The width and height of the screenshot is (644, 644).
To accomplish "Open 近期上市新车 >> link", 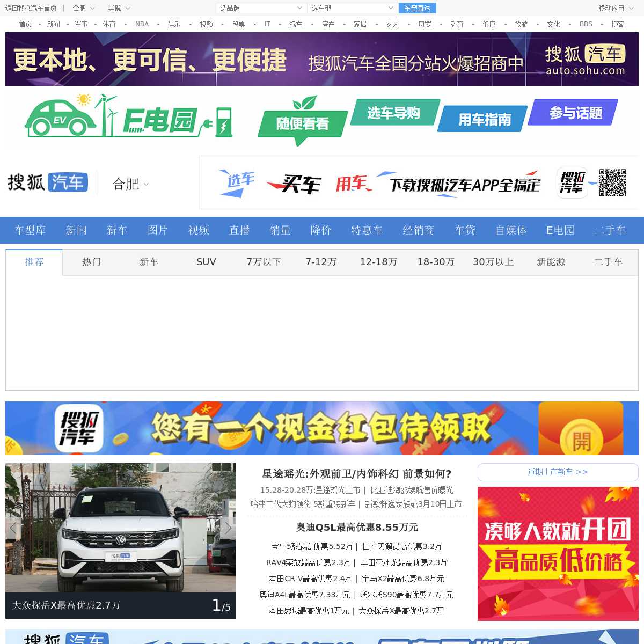I will click(x=558, y=472).
